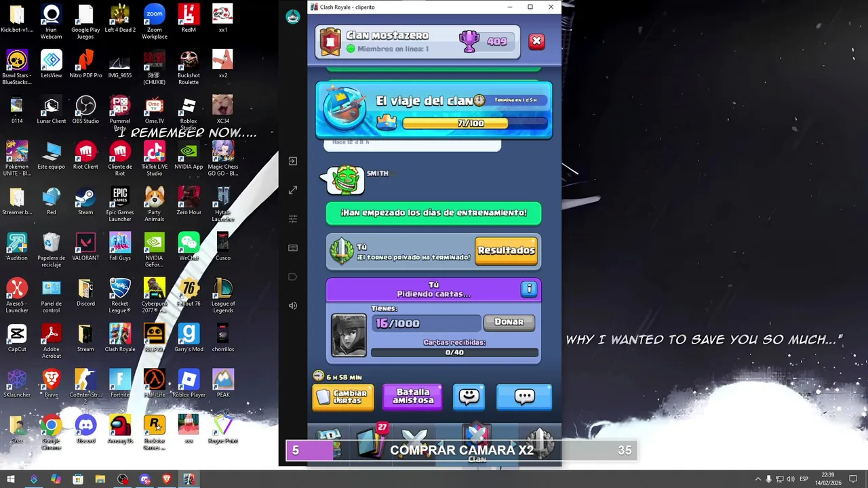Open VALORANT desktop shortcut

[x=85, y=246]
